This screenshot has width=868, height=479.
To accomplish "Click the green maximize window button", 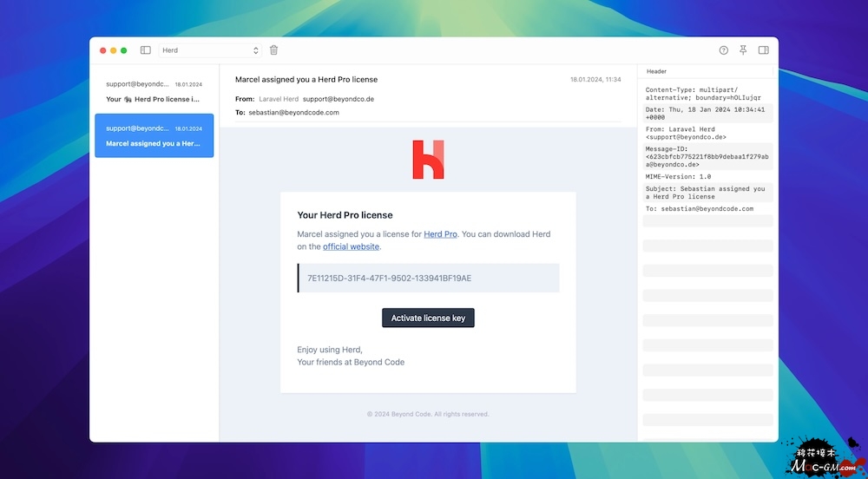I will click(x=124, y=50).
